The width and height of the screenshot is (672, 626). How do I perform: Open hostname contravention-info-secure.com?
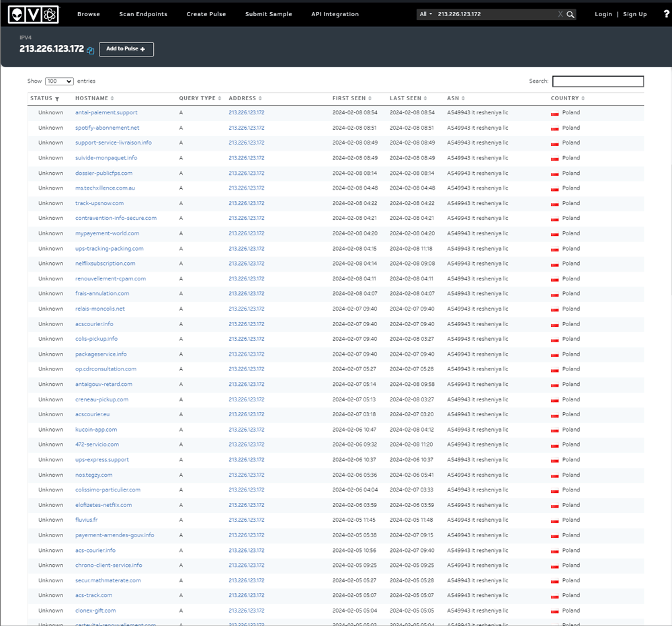tap(116, 219)
